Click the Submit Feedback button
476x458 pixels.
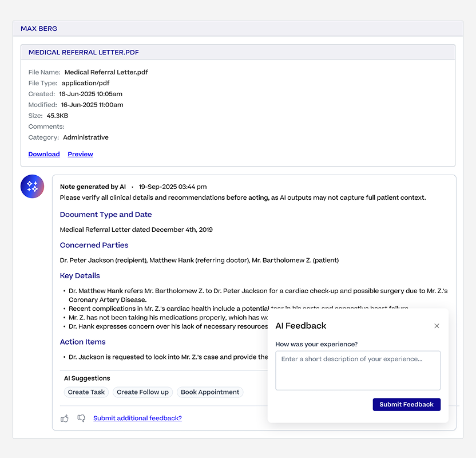[x=406, y=405]
